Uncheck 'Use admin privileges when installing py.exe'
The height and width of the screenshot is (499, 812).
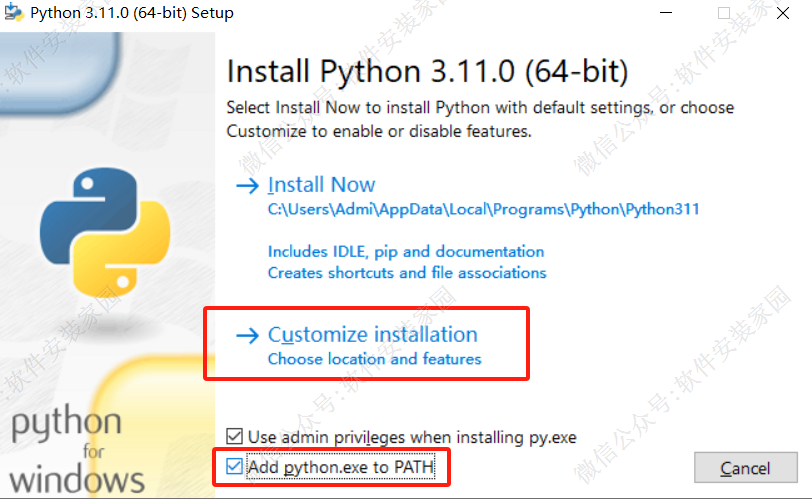click(x=235, y=437)
